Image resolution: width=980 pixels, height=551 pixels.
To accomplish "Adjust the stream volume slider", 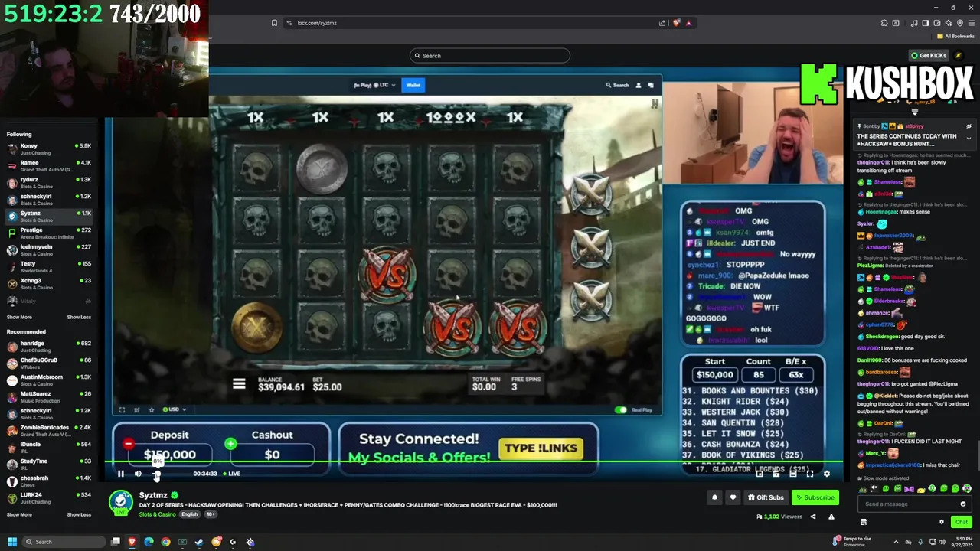I will pos(156,474).
